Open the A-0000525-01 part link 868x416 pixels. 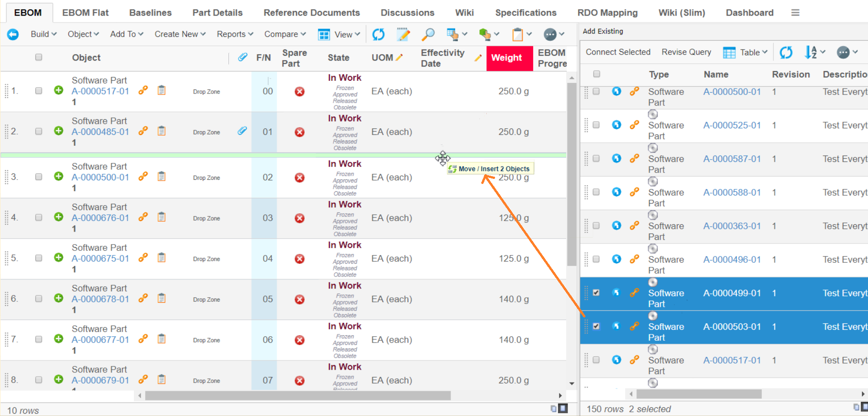click(x=732, y=125)
